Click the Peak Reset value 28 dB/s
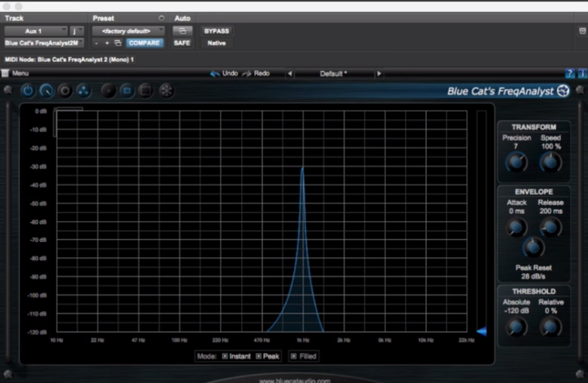The width and height of the screenshot is (588, 383). (533, 277)
